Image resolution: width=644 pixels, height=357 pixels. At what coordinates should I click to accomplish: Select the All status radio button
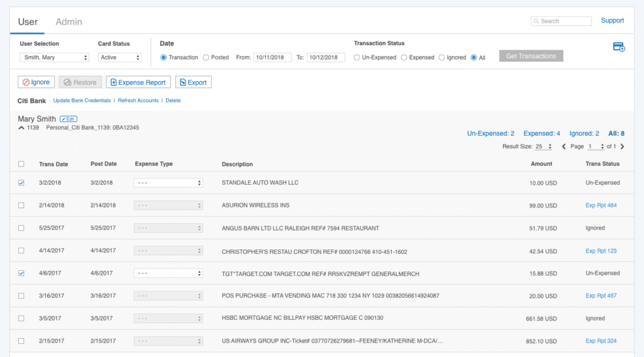[474, 57]
